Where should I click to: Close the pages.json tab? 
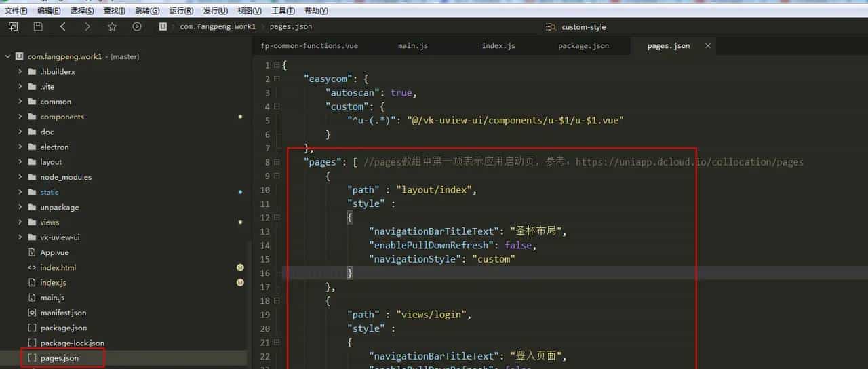(x=708, y=46)
